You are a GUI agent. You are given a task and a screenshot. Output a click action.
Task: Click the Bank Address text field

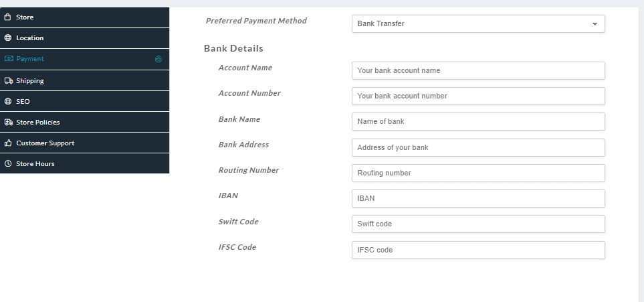point(478,147)
